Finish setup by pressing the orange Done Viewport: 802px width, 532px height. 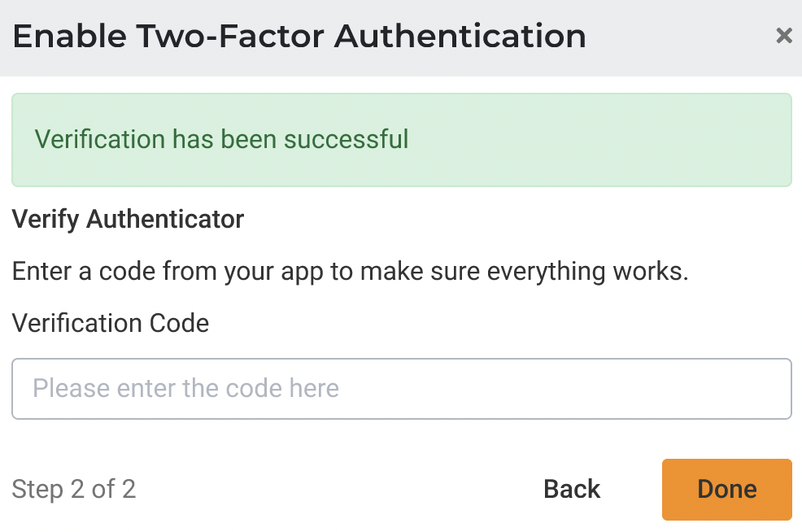point(726,489)
